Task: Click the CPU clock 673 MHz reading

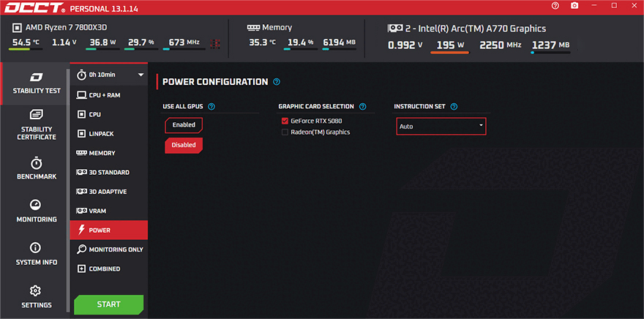Action: pyautogui.click(x=184, y=42)
